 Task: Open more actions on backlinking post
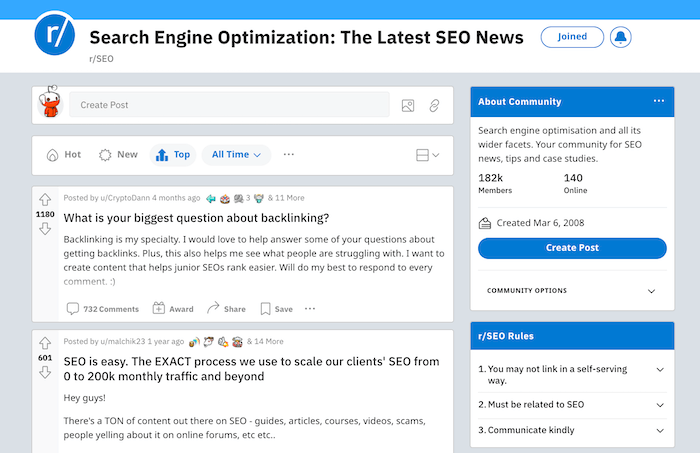tap(310, 308)
